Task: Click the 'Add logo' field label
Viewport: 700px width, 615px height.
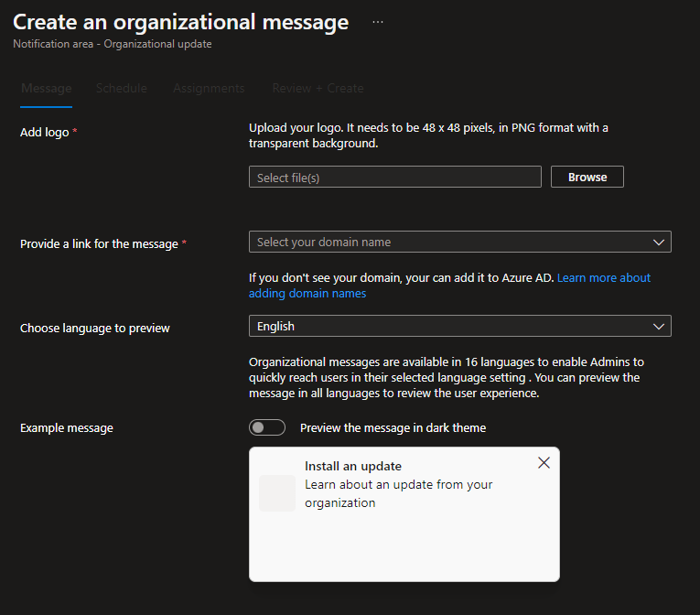Action: [x=44, y=133]
